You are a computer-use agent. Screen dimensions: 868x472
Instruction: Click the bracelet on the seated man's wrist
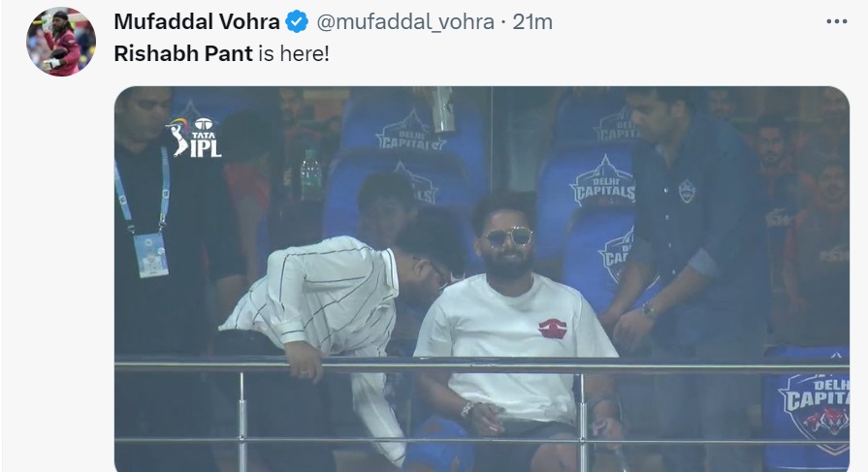[468, 409]
